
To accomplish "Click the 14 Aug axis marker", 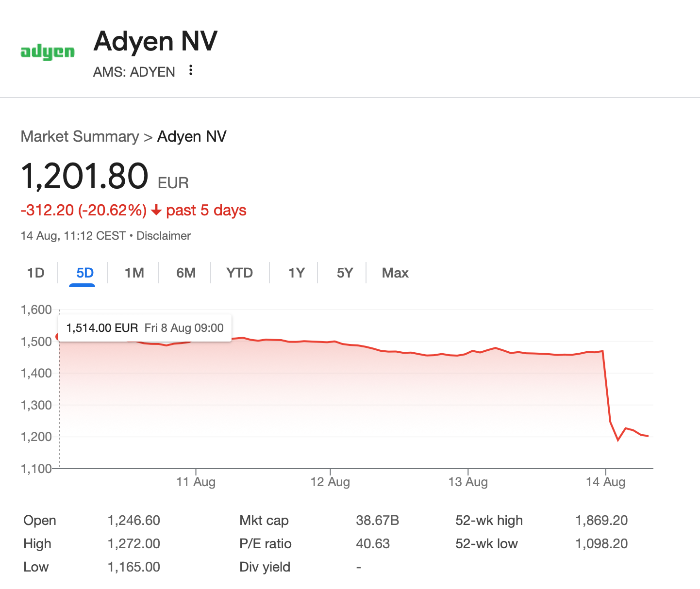I will (x=605, y=482).
